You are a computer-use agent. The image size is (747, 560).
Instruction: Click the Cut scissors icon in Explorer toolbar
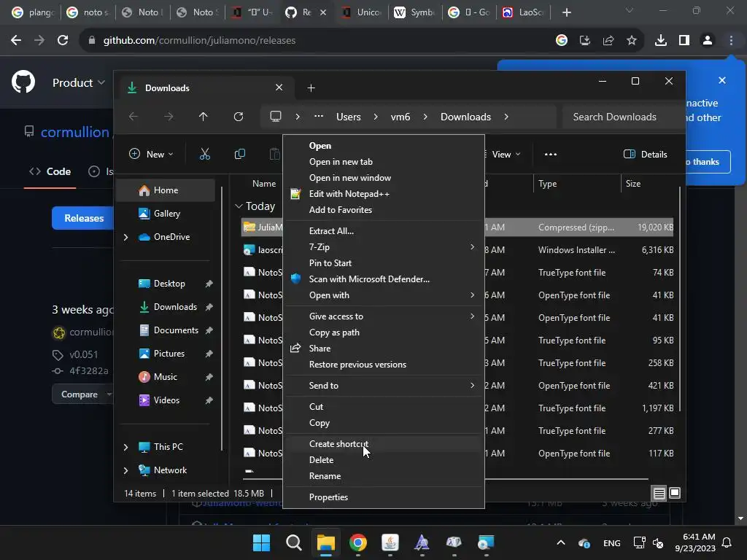[x=204, y=154]
